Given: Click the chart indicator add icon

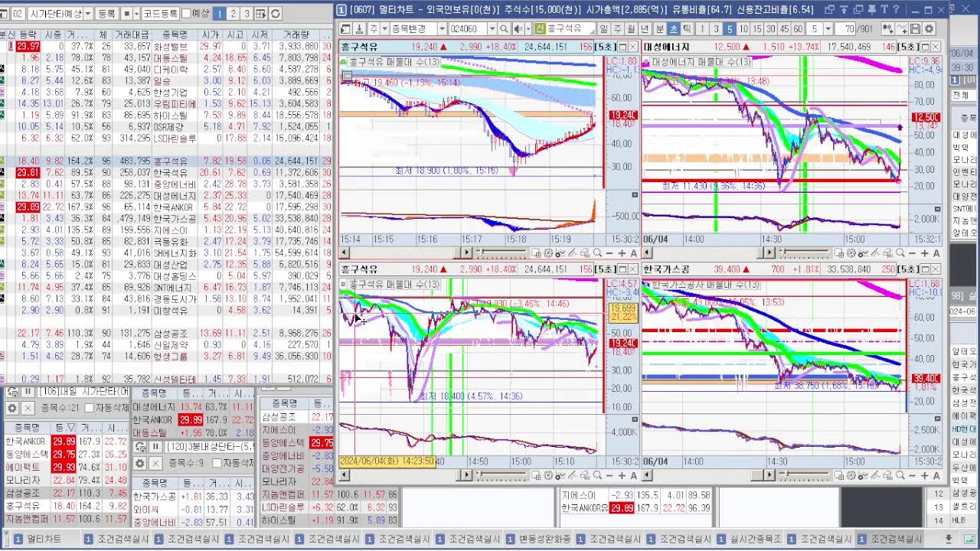Looking at the screenshot, I should (x=902, y=29).
